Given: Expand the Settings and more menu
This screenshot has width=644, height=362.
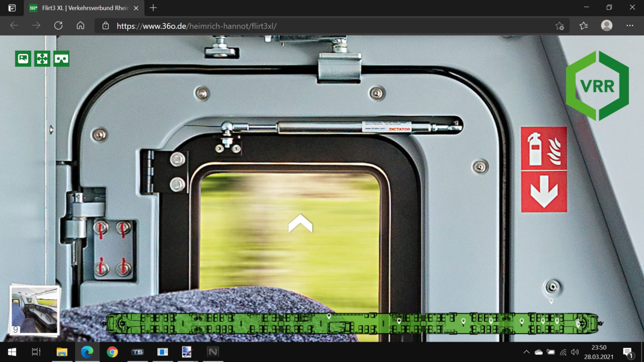Looking at the screenshot, I should point(630,26).
